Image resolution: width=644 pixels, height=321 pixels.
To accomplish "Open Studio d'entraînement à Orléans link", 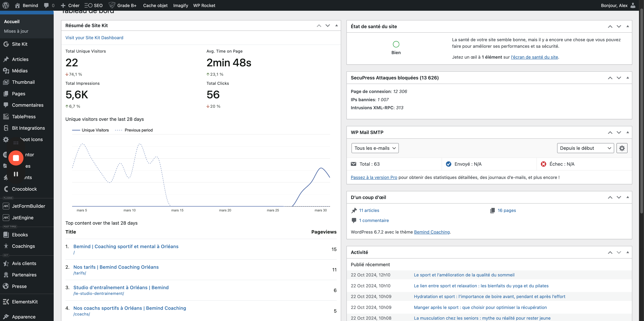I will coord(121,287).
